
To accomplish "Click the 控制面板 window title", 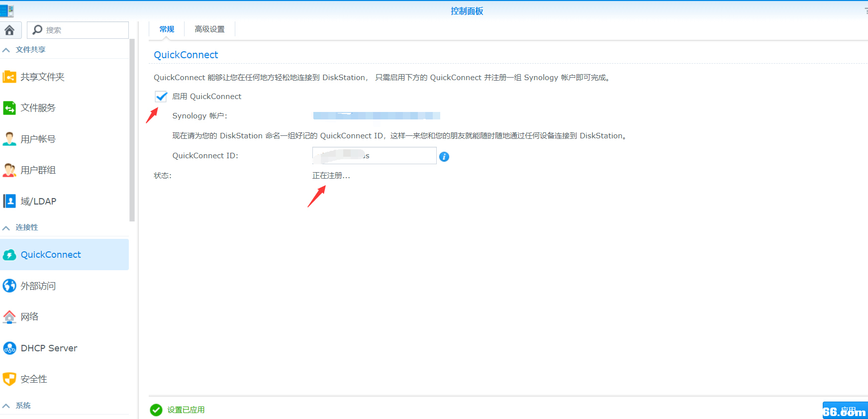I will [467, 11].
